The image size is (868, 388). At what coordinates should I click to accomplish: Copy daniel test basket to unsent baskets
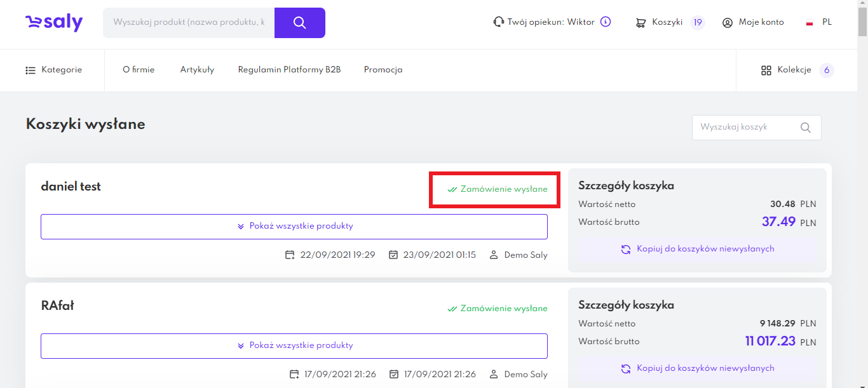pyautogui.click(x=697, y=250)
